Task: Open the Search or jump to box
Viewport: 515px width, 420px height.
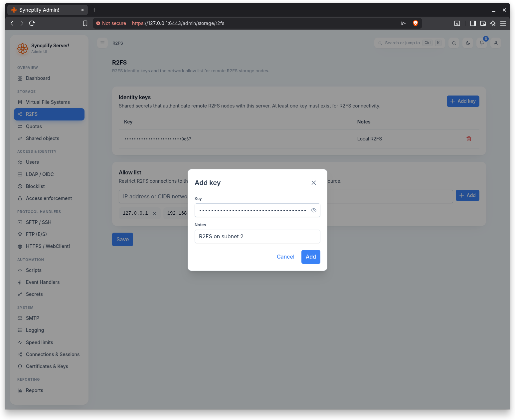Action: coord(409,43)
